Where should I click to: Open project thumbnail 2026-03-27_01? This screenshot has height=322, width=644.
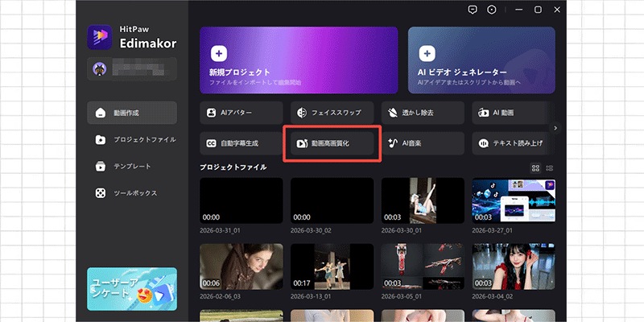[x=514, y=200]
